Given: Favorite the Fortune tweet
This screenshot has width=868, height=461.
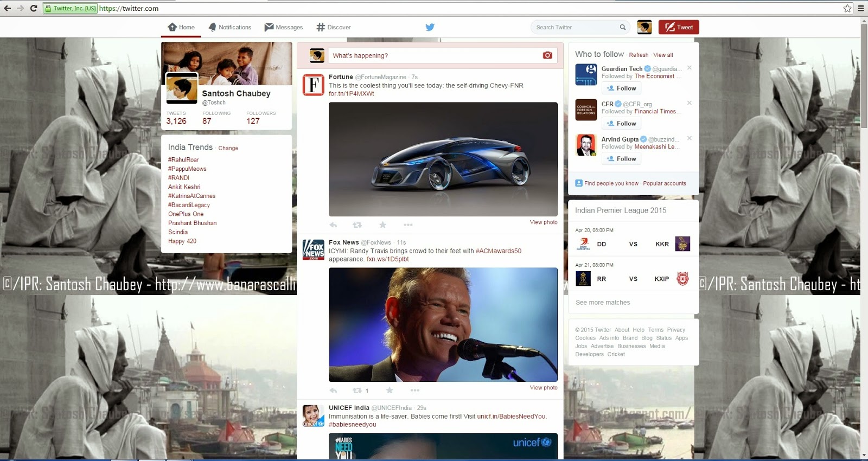Looking at the screenshot, I should tap(382, 225).
